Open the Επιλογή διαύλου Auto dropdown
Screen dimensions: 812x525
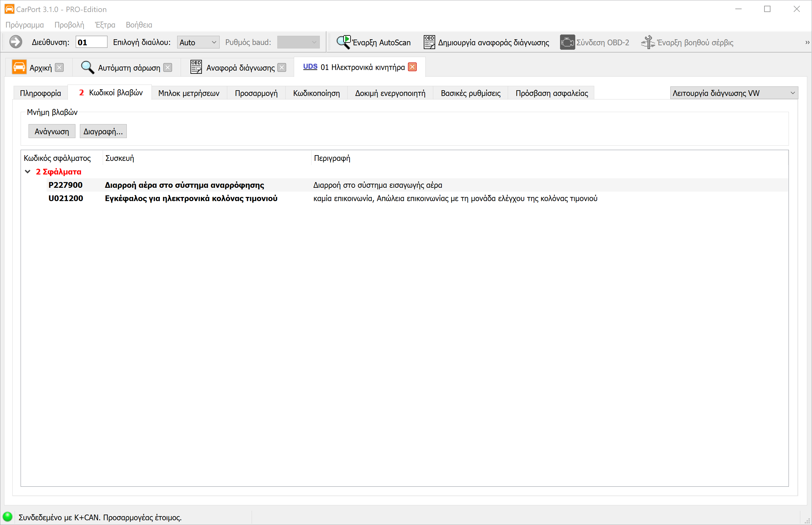[198, 42]
